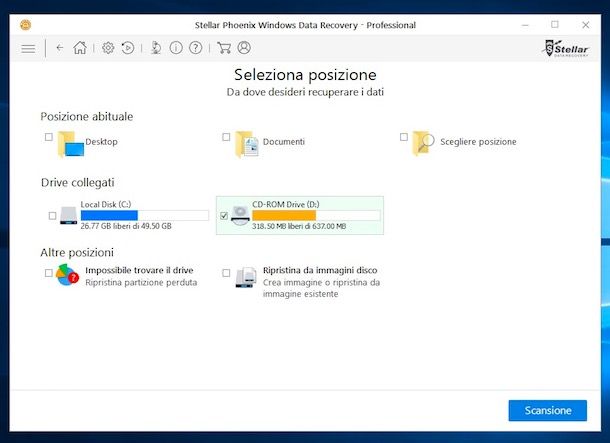
Task: Click the CD-ROM Drive (D:) disc icon
Action: coord(240,215)
